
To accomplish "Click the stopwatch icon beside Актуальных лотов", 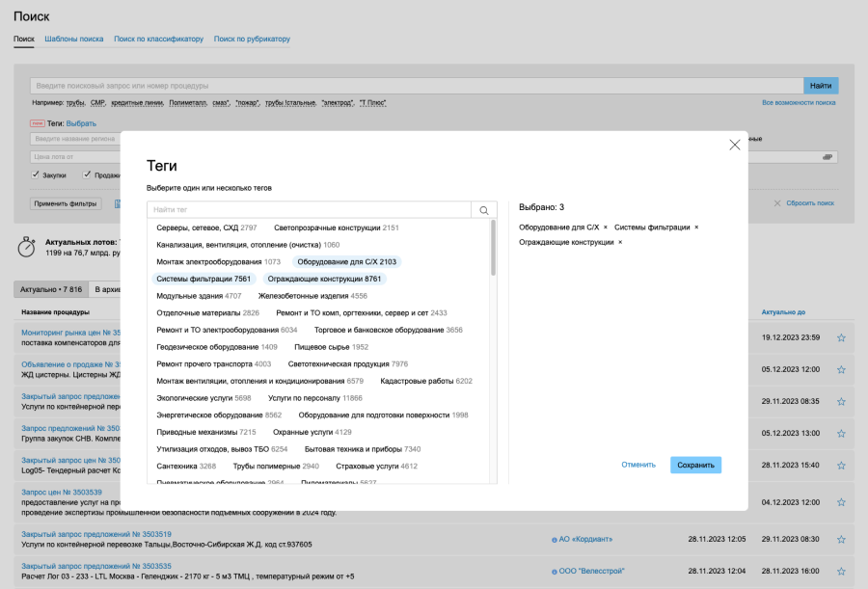I will [x=27, y=247].
